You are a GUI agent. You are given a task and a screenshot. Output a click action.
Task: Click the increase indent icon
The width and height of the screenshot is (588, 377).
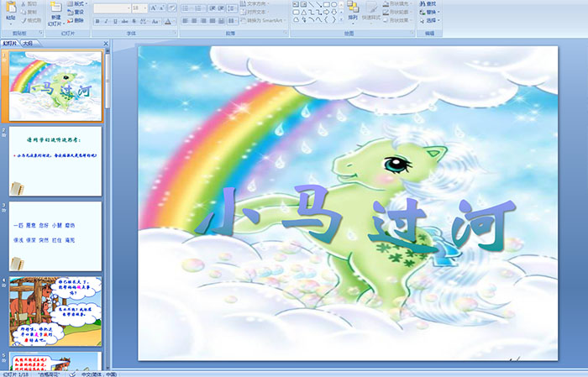[x=221, y=8]
